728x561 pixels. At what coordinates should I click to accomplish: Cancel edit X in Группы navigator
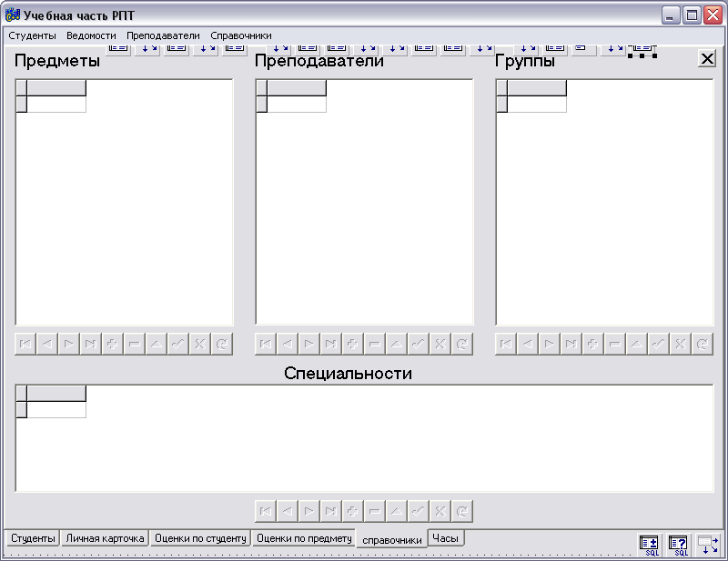pyautogui.click(x=681, y=345)
